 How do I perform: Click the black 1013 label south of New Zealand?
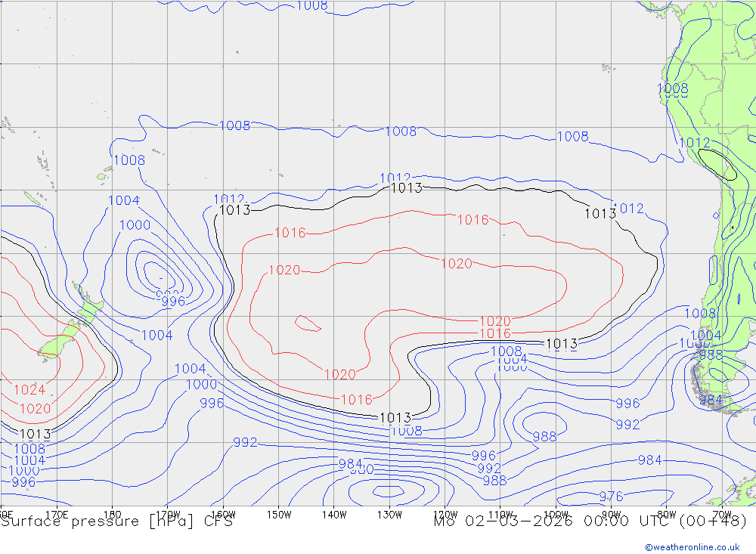coord(36,434)
